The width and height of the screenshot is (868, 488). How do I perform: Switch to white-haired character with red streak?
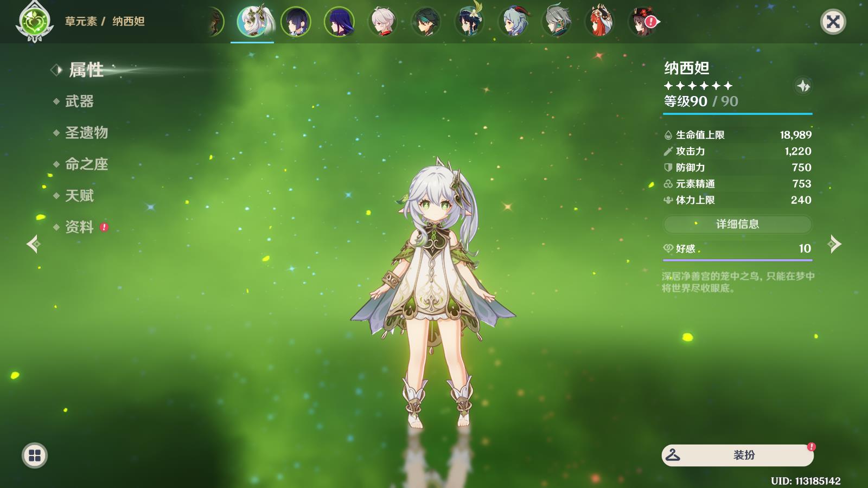[382, 22]
